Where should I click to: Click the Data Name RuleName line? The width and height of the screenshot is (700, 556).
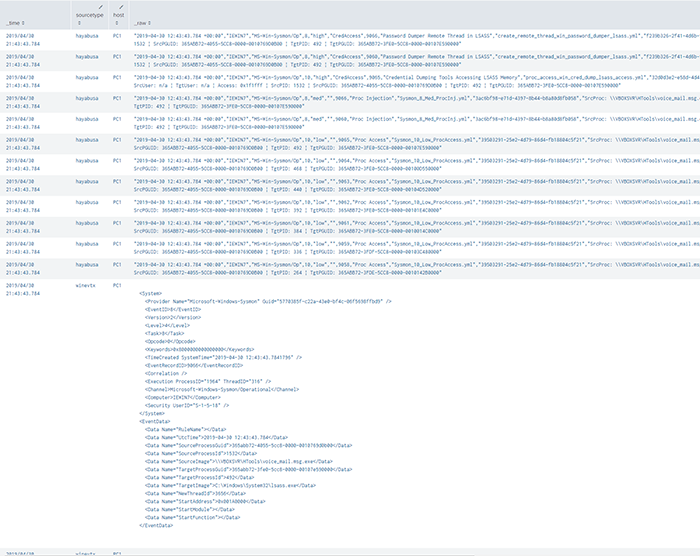pos(185,430)
